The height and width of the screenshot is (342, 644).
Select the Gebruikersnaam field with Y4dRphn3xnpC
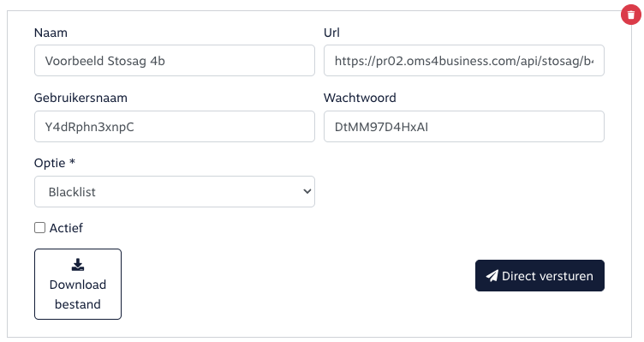[175, 127]
